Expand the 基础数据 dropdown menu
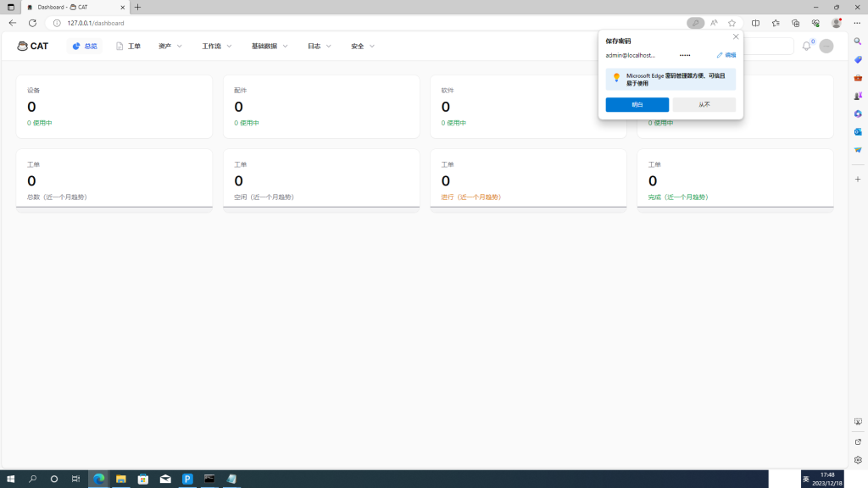The width and height of the screenshot is (868, 488). pos(270,46)
